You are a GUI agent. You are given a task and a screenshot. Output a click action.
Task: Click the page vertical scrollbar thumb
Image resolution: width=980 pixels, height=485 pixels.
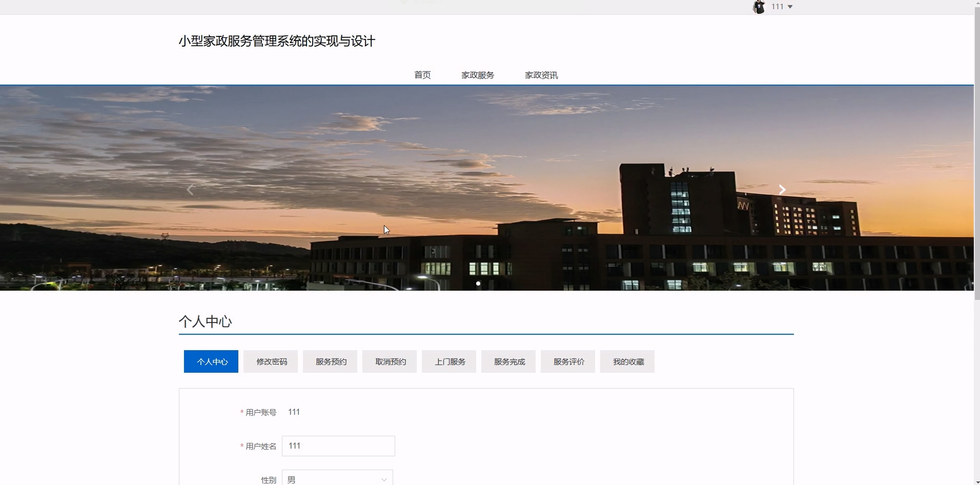tap(977, 152)
